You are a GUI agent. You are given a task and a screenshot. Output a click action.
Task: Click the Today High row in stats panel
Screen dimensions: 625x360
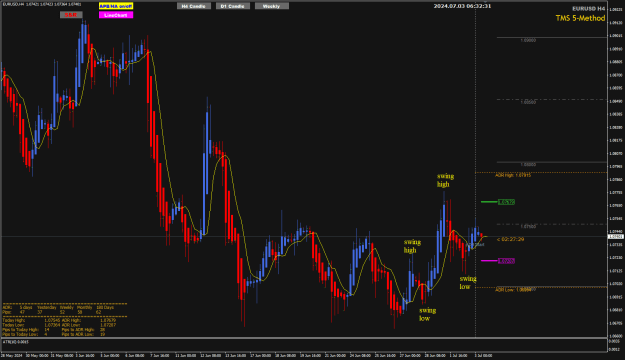[x=31, y=320]
